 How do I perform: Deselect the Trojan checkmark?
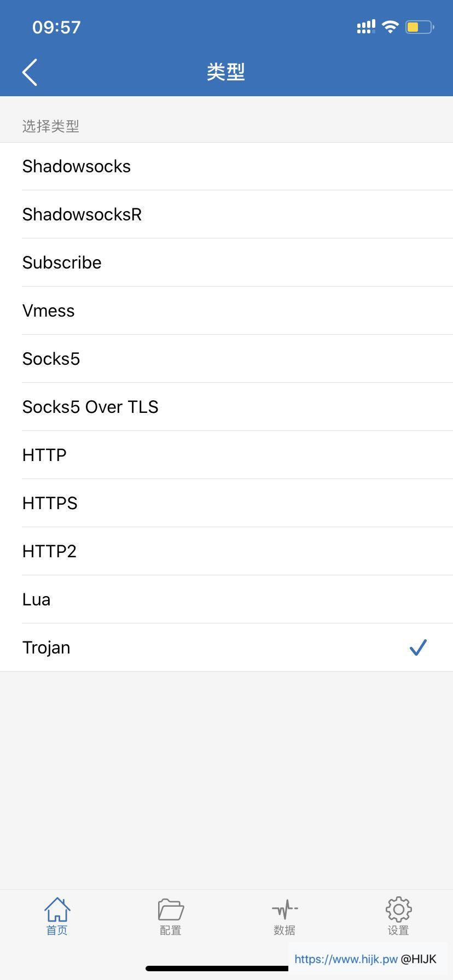(x=417, y=647)
